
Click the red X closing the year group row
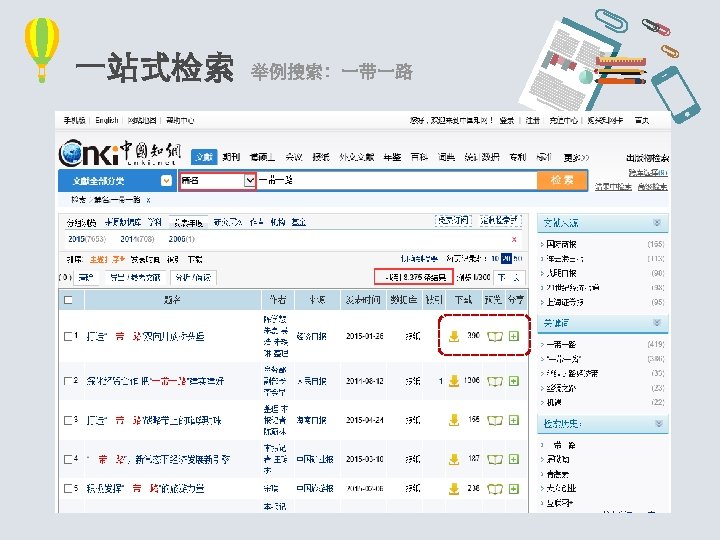[514, 239]
